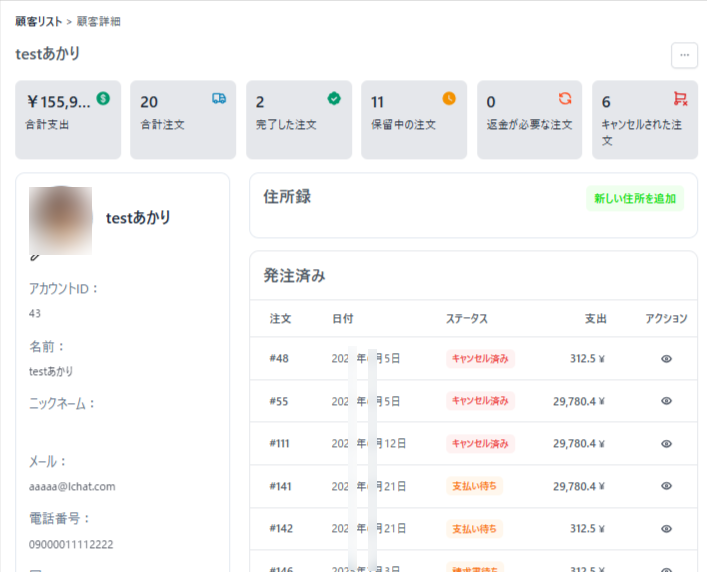View order #48 details via eye icon
707x572 pixels.
(666, 359)
